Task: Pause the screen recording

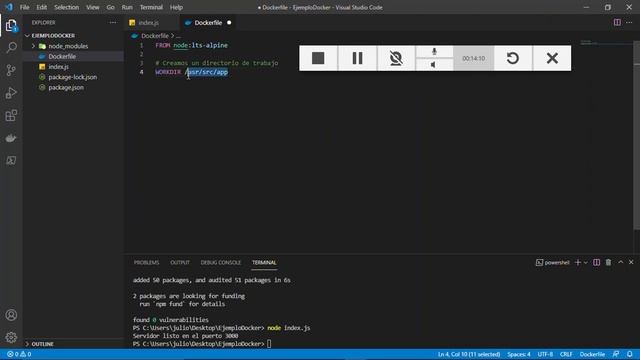Action: pos(357,58)
